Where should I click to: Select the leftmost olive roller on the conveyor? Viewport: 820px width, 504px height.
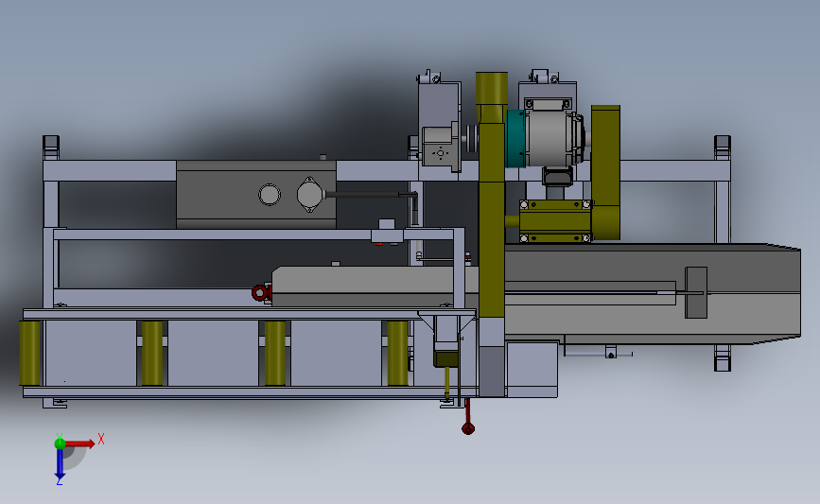pos(30,353)
